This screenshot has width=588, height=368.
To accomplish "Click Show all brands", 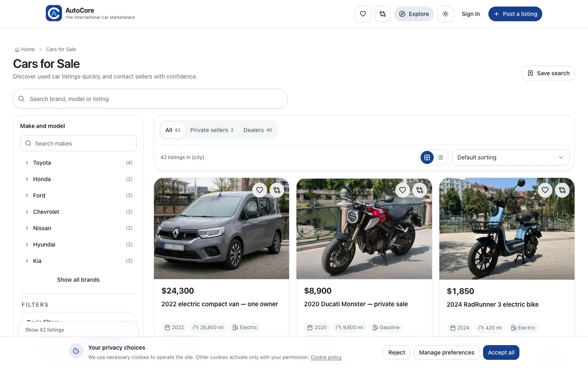I will (x=78, y=280).
